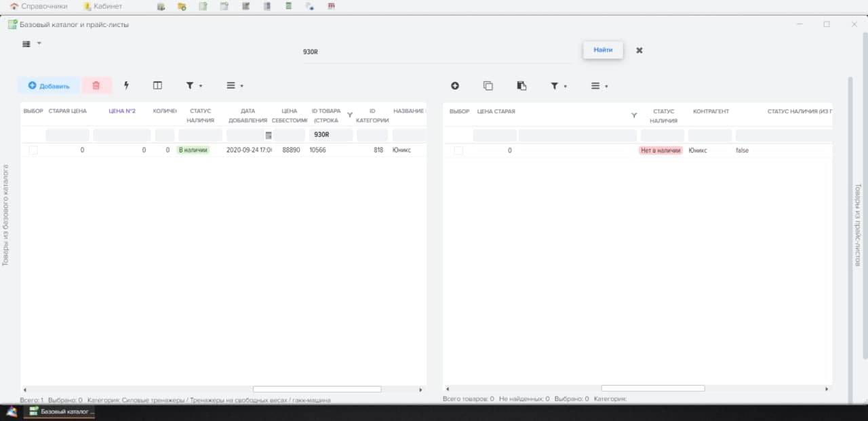Click the paste icon in price-list toolbar
The height and width of the screenshot is (421, 868).
point(521,85)
